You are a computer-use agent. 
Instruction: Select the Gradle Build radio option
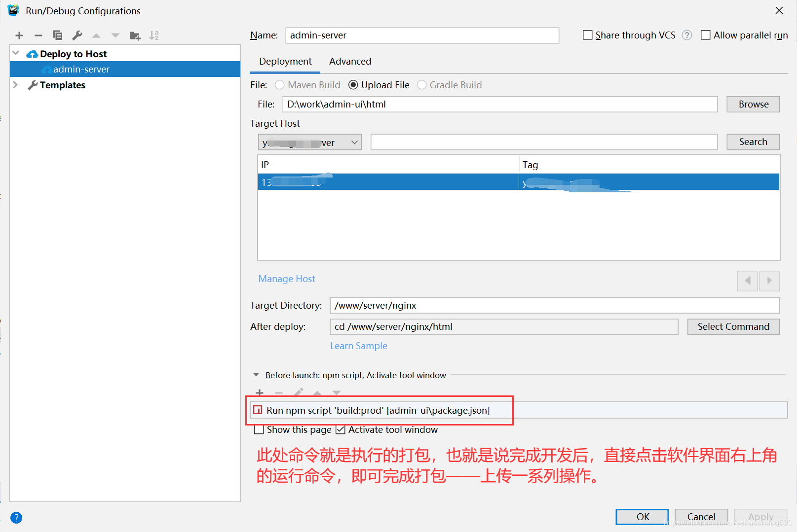point(422,85)
